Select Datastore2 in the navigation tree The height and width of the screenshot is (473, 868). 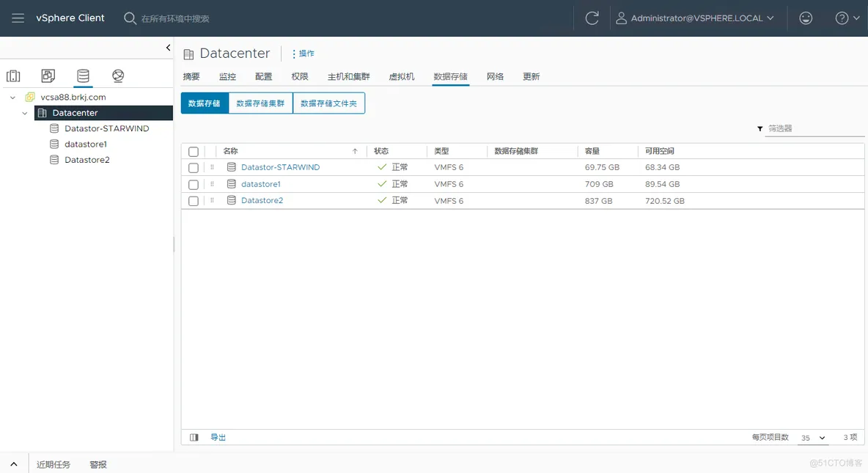(87, 160)
